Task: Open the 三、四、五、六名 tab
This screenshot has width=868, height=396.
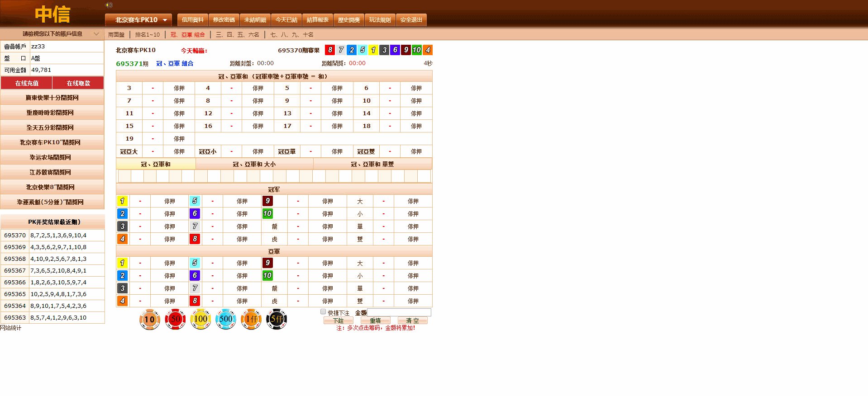Action: coord(237,35)
